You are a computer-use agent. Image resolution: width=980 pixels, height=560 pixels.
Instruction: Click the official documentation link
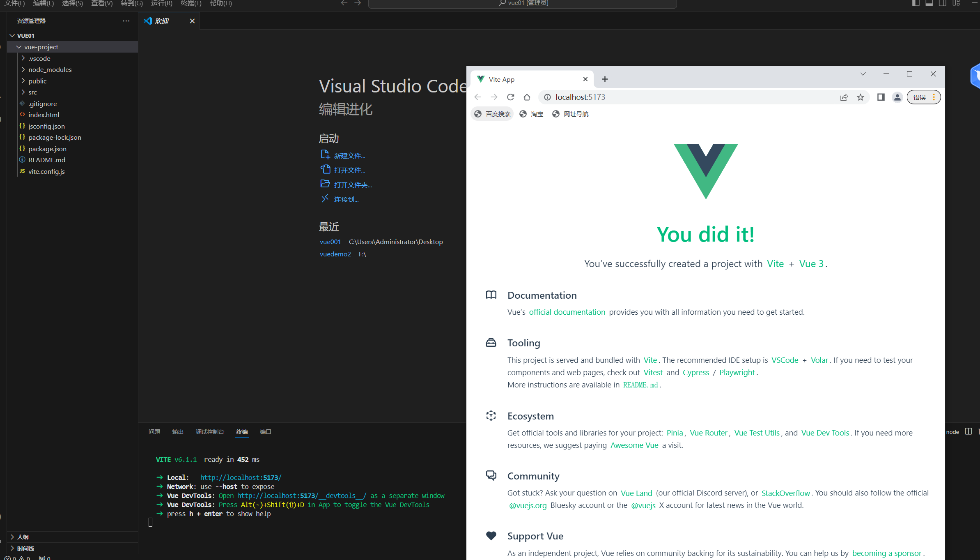(567, 312)
